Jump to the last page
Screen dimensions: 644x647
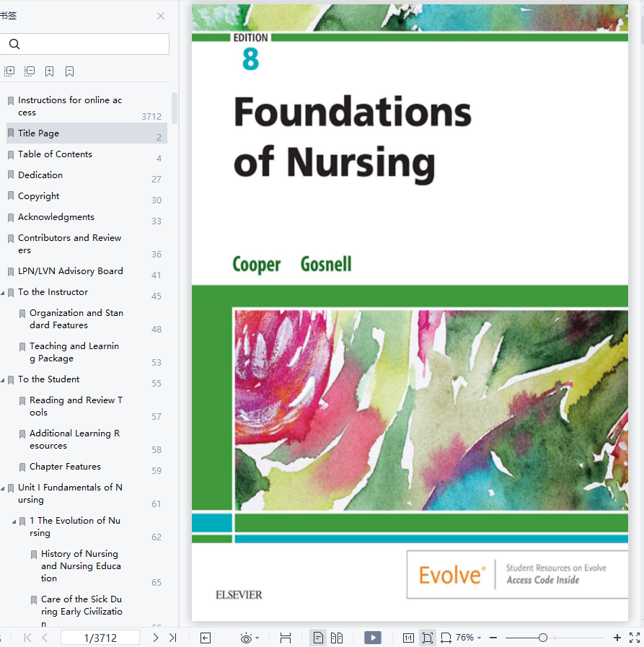tap(173, 638)
